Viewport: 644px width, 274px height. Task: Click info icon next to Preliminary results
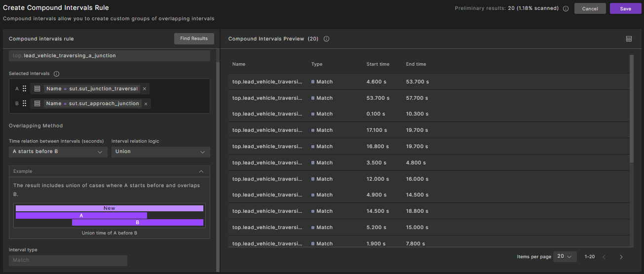point(566,8)
